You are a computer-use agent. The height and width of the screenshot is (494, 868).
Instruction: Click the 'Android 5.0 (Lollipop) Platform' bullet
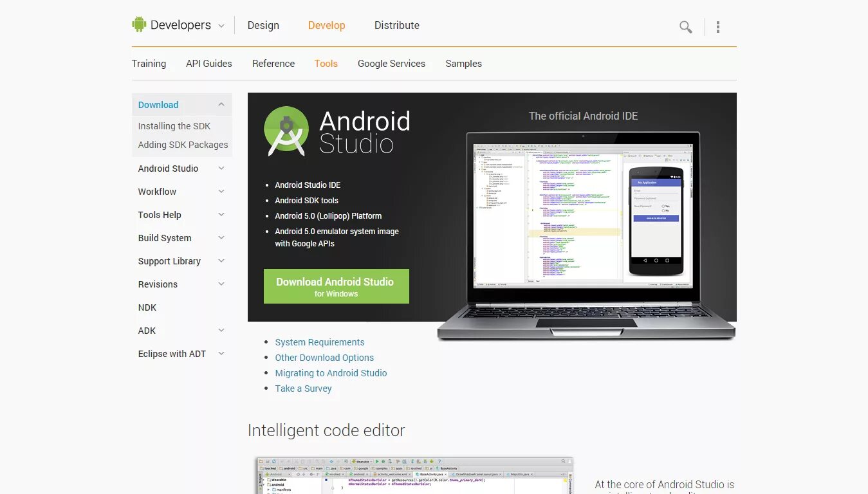coord(328,216)
